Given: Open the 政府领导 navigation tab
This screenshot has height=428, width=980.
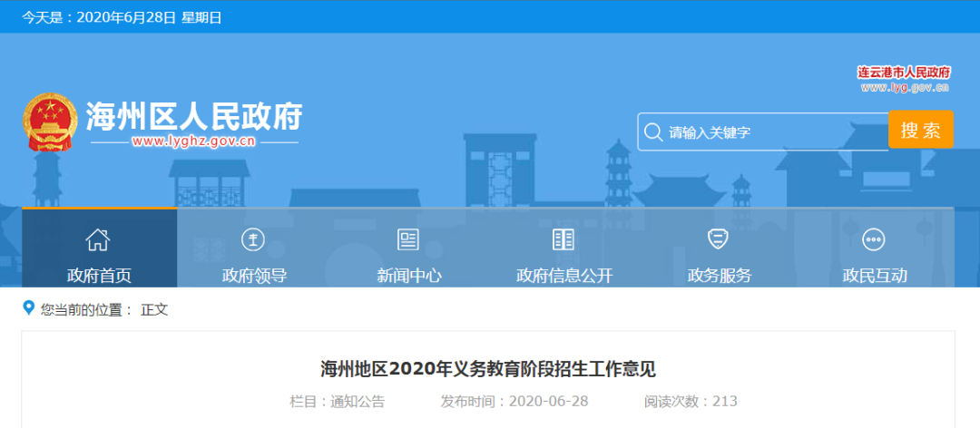Looking at the screenshot, I should [x=254, y=248].
